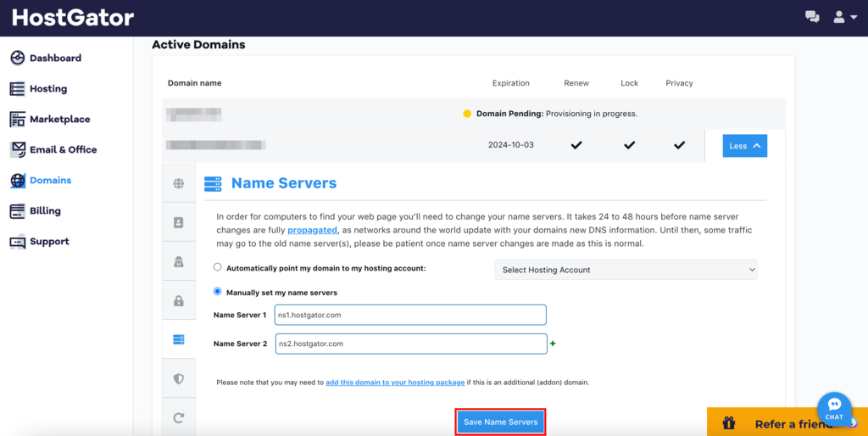
Task: Click the Dashboard gauge icon
Action: pyautogui.click(x=18, y=58)
